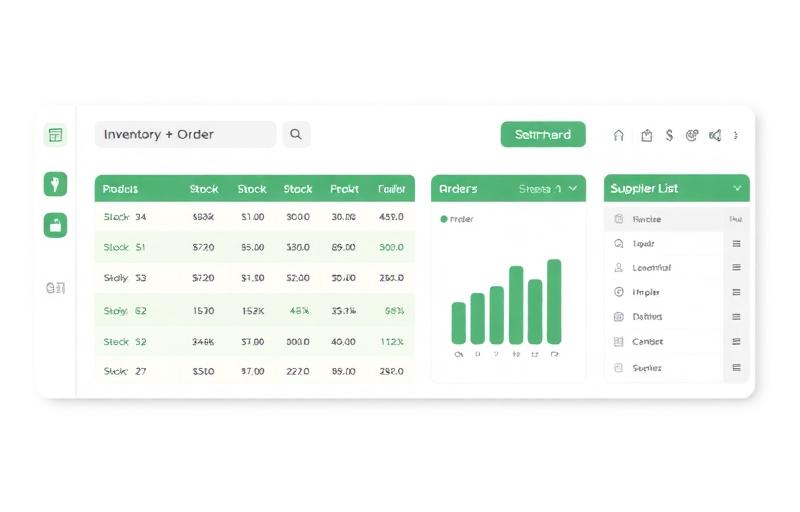800x512 pixels.
Task: Open the table layout icon in sidebar
Action: pos(55,135)
